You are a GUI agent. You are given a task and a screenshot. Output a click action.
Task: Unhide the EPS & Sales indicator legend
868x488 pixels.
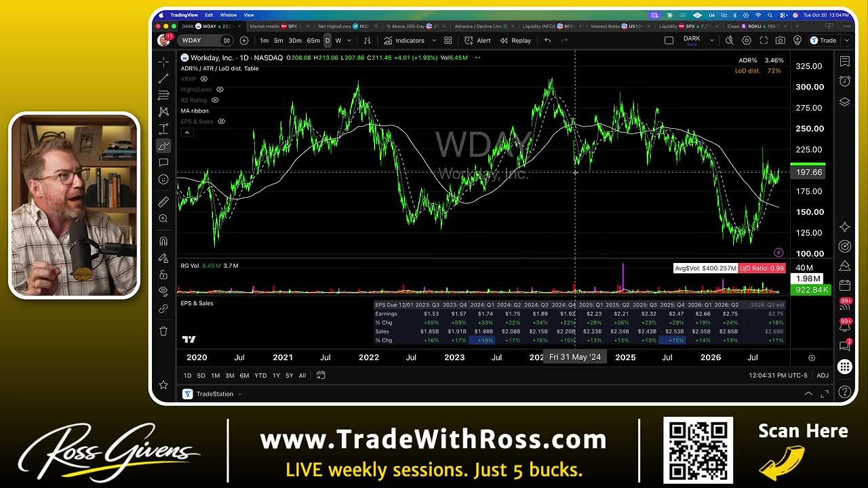pyautogui.click(x=220, y=121)
